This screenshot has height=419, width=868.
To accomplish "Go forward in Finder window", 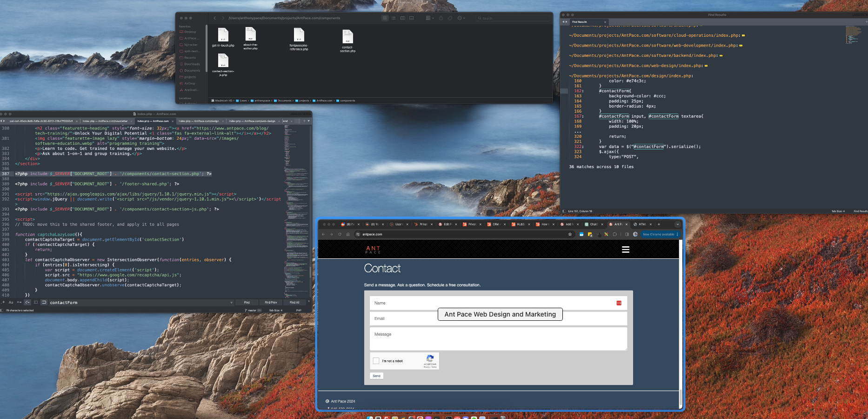I will coord(223,18).
